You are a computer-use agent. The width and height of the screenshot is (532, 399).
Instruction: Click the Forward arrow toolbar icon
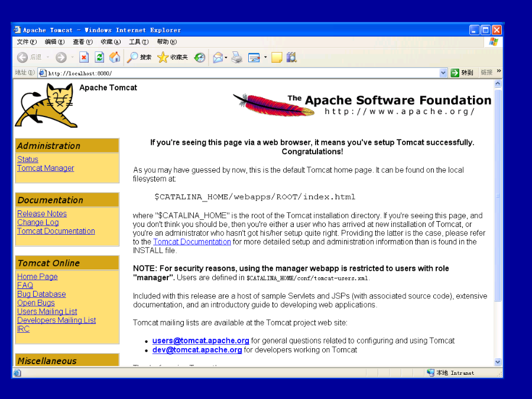61,57
